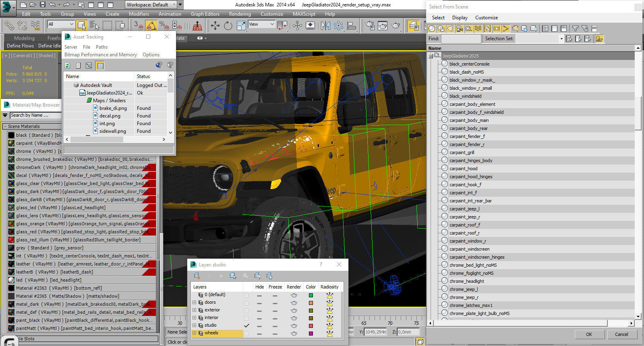Collapse the JeepGladiator2025 tree node

click(x=431, y=56)
